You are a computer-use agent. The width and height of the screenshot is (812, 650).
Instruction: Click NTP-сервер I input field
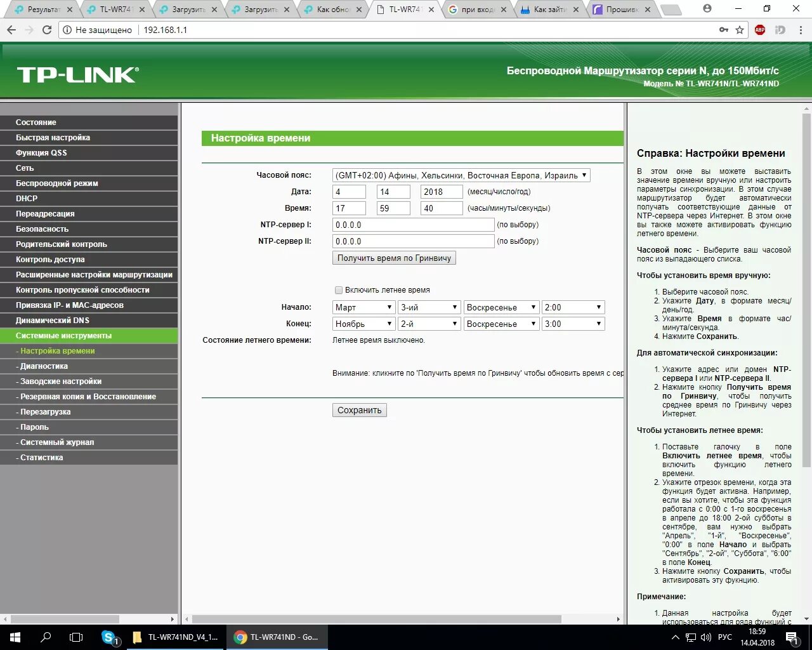tap(413, 225)
